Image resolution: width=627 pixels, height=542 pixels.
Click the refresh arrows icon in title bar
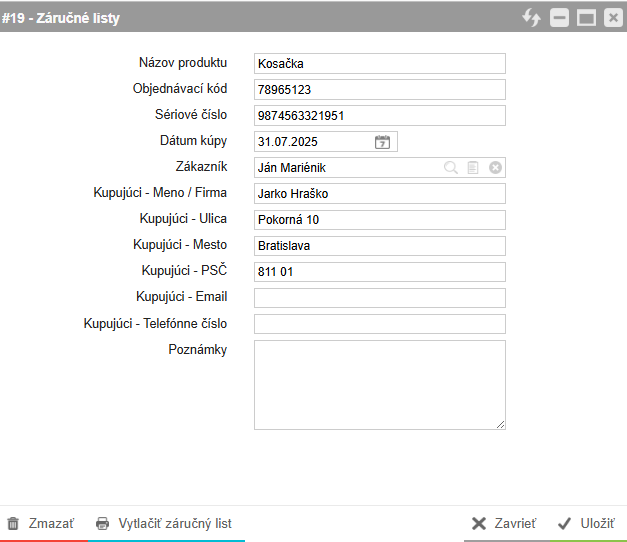coord(531,18)
